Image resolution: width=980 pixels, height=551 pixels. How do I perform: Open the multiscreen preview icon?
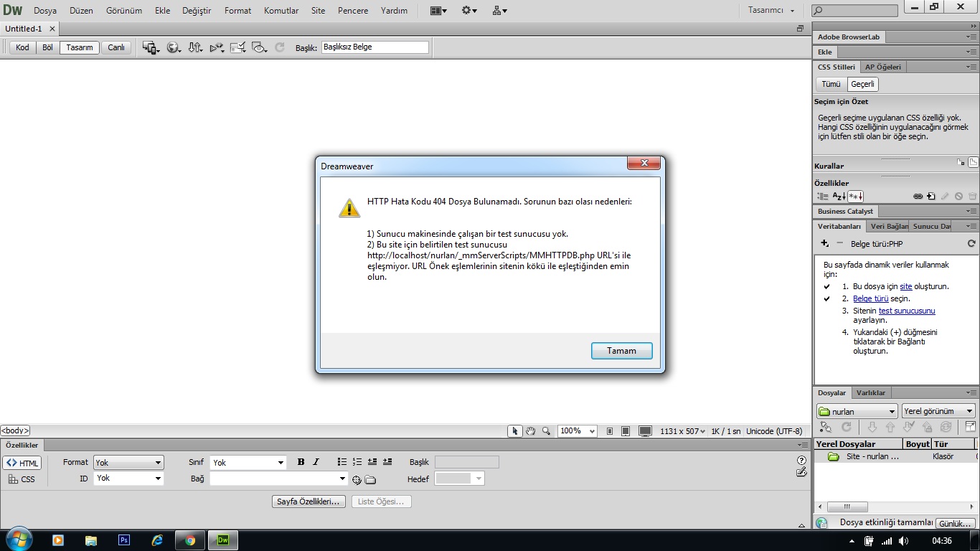click(x=150, y=47)
